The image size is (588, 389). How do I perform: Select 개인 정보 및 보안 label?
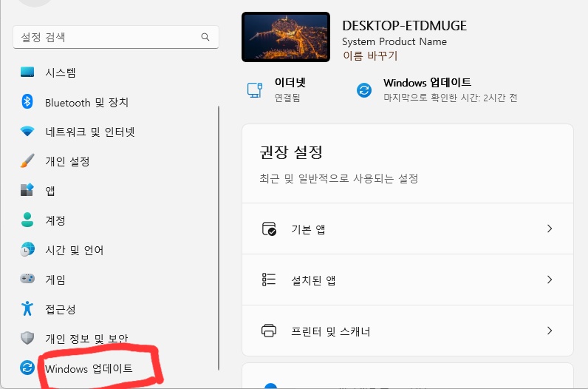tap(86, 339)
